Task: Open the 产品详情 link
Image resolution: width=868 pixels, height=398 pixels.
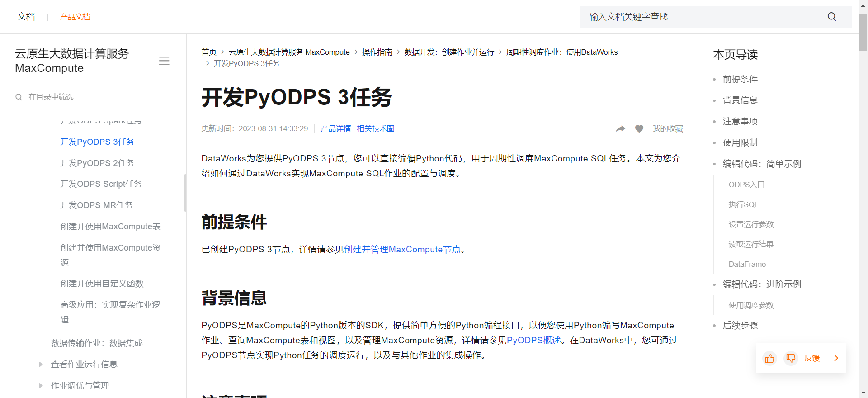Action: [x=336, y=129]
